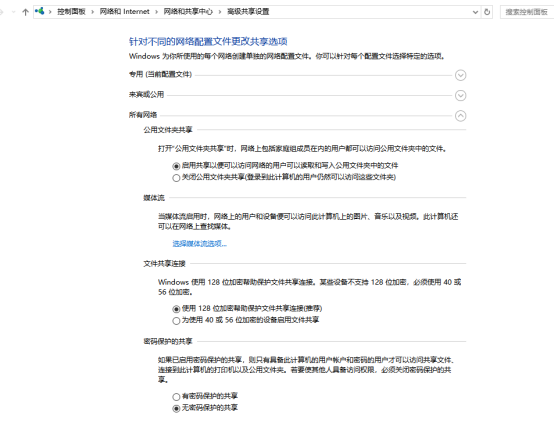Click the 专用 (当前配置文件) heading text

(x=160, y=74)
